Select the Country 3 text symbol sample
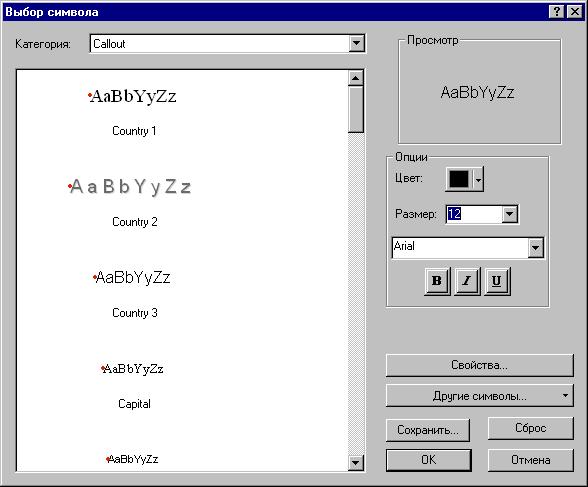This screenshot has height=487, width=588. 132,277
